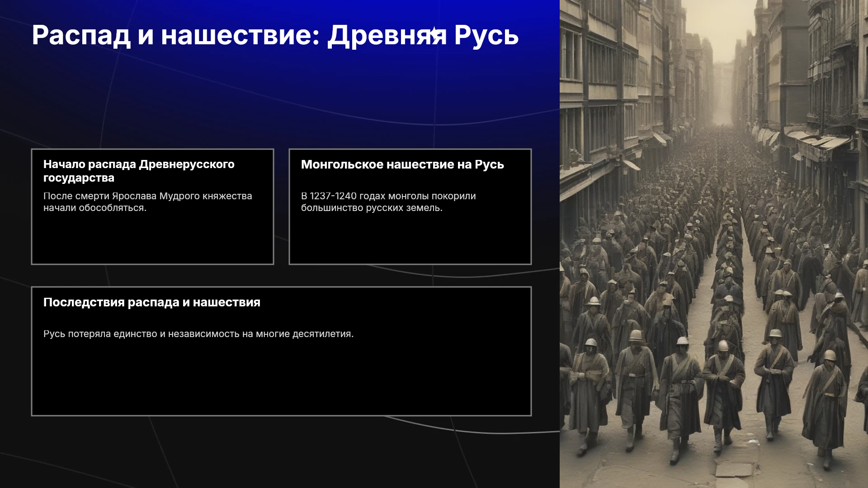The image size is (868, 488).
Task: Click "начали обособляться" line in first card
Action: 95,208
